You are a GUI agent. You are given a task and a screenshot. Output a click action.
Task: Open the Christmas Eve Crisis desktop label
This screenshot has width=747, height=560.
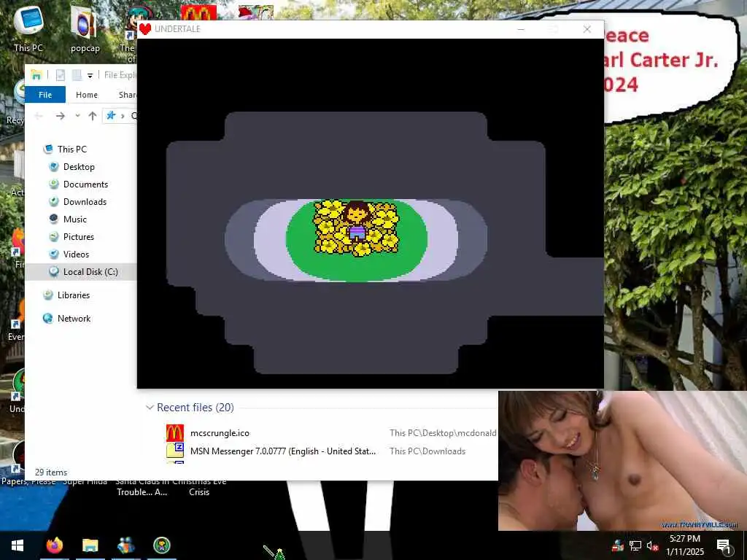tap(199, 486)
